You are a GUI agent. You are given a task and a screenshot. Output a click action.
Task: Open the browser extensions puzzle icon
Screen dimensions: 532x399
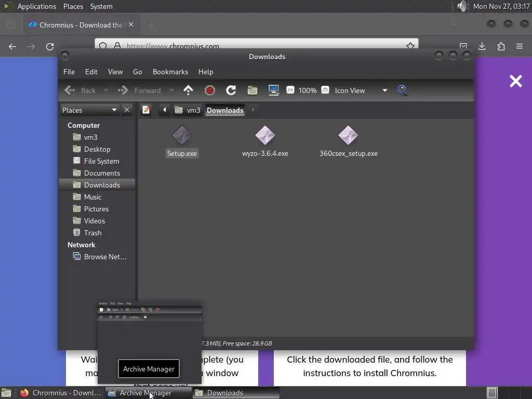[501, 46]
